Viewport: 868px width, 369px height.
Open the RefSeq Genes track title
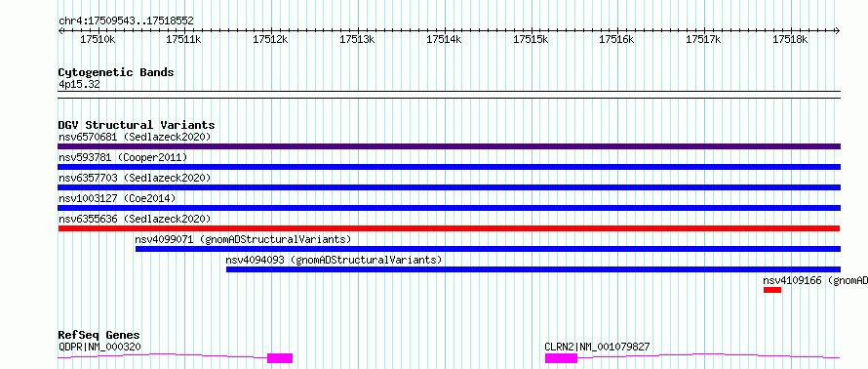(x=99, y=335)
